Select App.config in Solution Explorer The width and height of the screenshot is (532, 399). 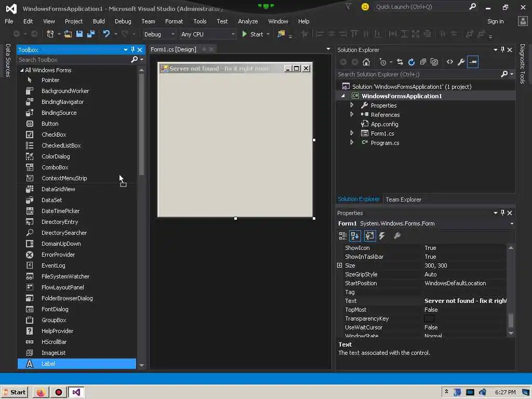(384, 124)
